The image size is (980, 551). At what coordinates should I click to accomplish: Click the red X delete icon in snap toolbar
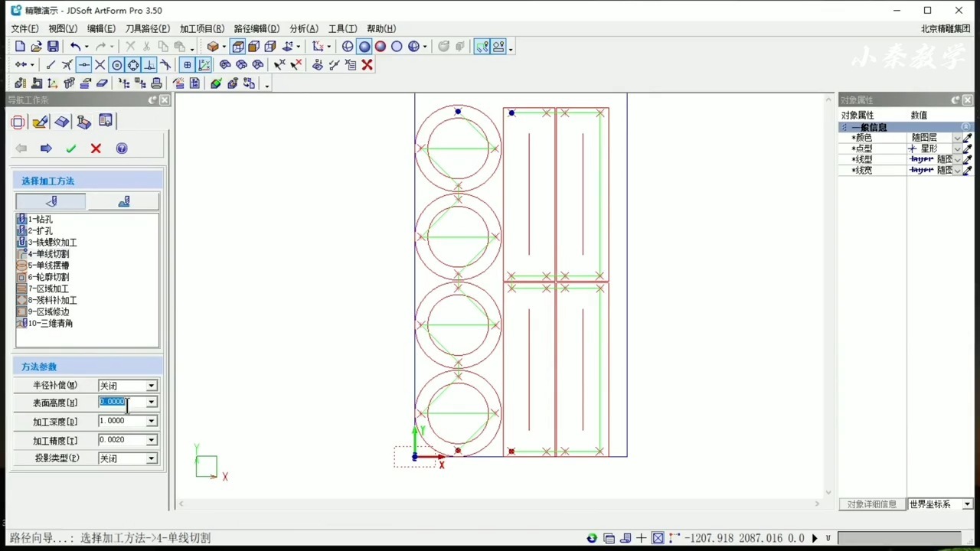pos(367,65)
